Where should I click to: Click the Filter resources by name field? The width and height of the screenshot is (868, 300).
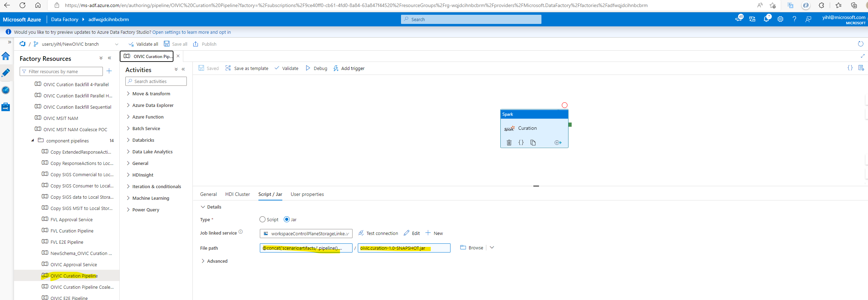coord(61,71)
